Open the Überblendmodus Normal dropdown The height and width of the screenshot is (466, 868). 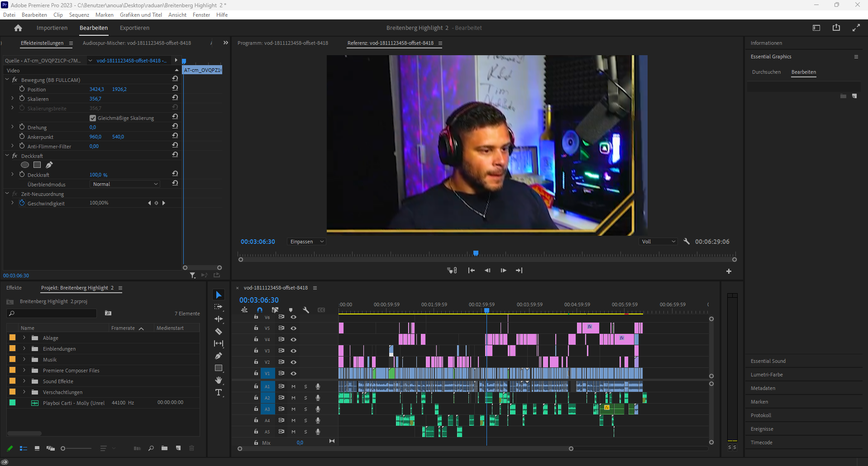pos(125,184)
